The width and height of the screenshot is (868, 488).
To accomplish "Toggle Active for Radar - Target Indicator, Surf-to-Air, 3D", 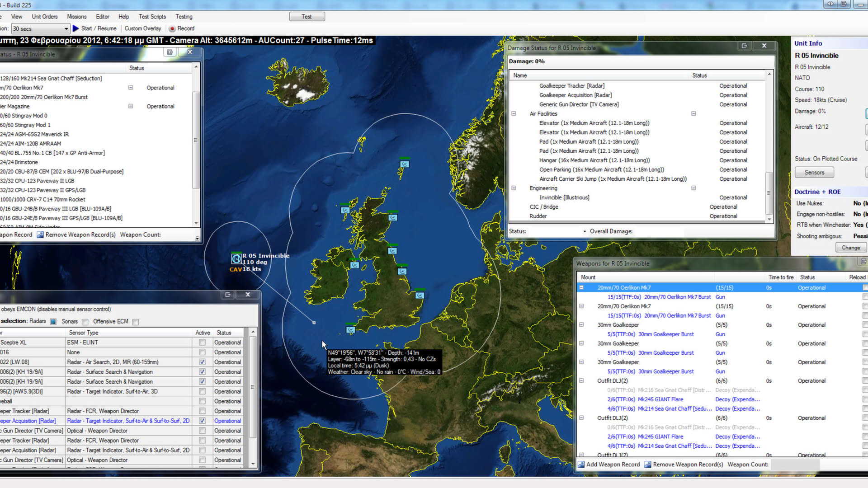I will click(x=202, y=391).
